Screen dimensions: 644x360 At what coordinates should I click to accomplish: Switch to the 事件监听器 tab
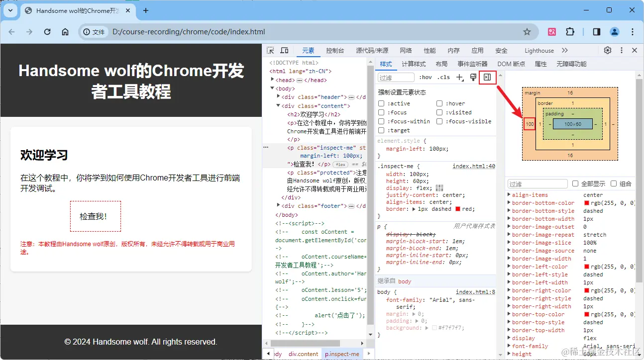pyautogui.click(x=472, y=64)
